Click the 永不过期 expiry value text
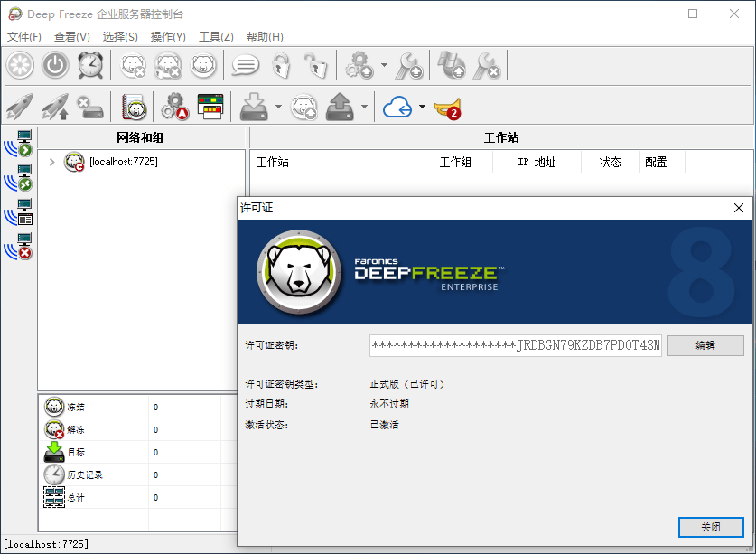The height and width of the screenshot is (554, 756). tap(389, 404)
